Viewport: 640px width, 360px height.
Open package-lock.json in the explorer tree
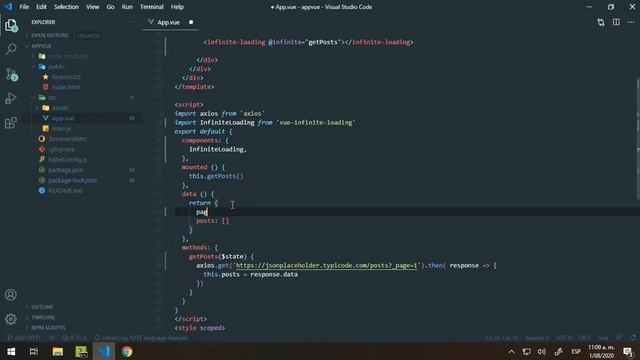(73, 180)
